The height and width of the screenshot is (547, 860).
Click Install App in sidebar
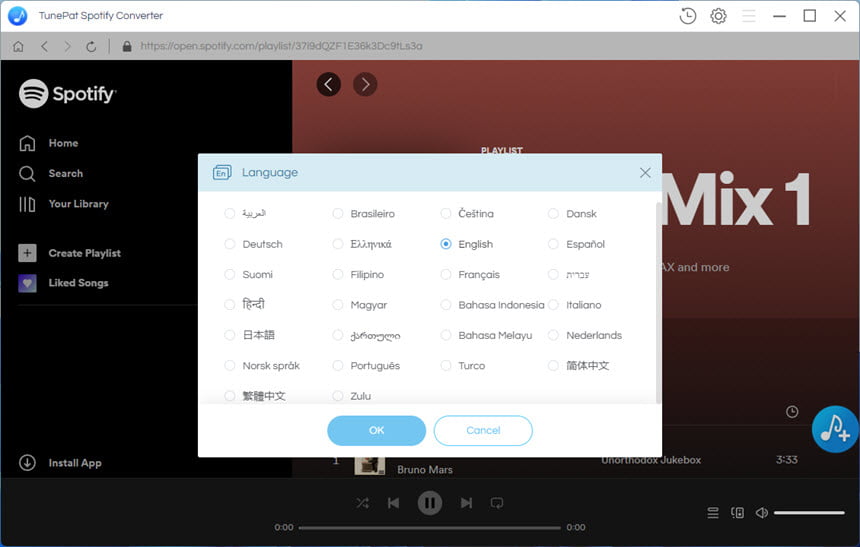tap(60, 463)
